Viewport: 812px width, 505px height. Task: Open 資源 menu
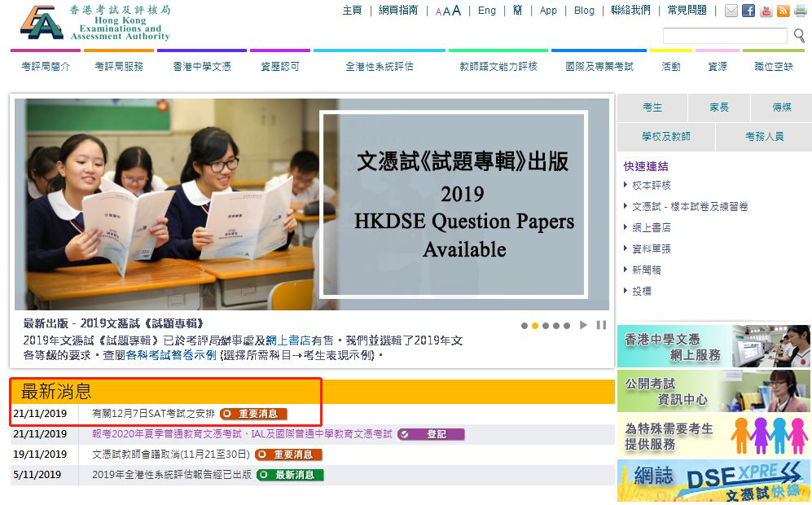(718, 66)
